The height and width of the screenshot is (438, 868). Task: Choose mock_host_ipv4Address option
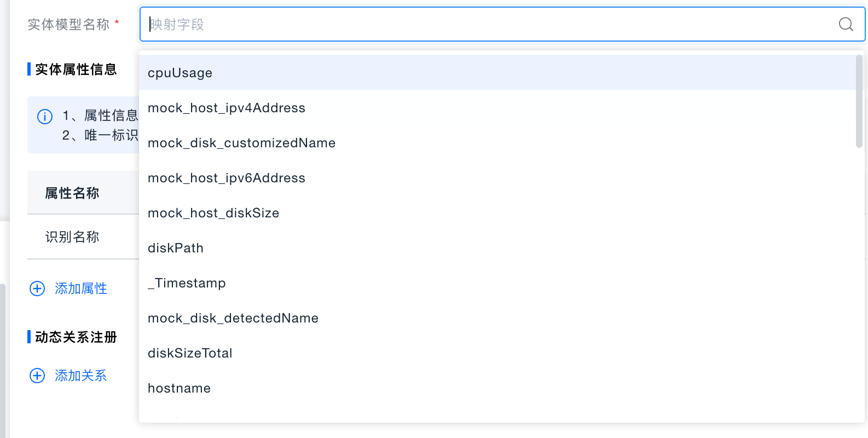pos(227,108)
